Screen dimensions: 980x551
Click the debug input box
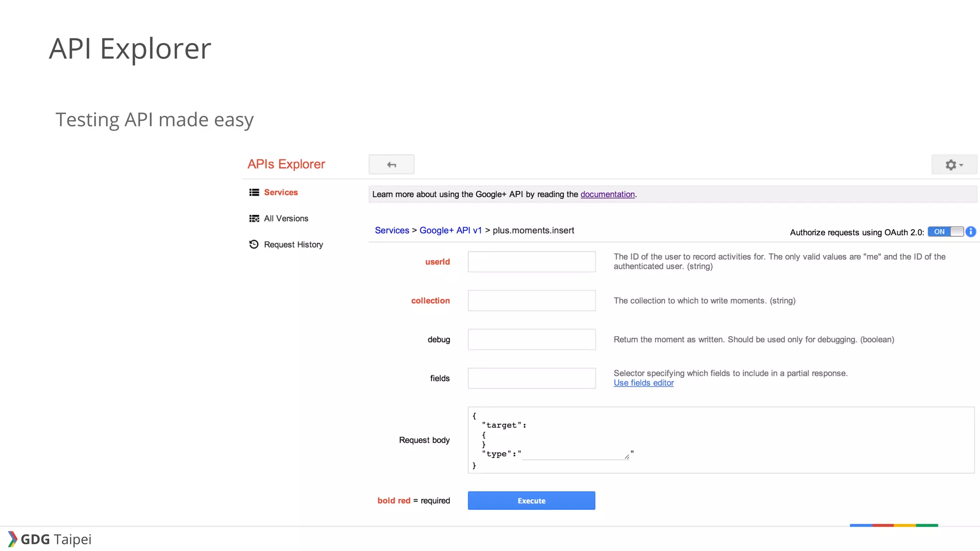(x=532, y=339)
